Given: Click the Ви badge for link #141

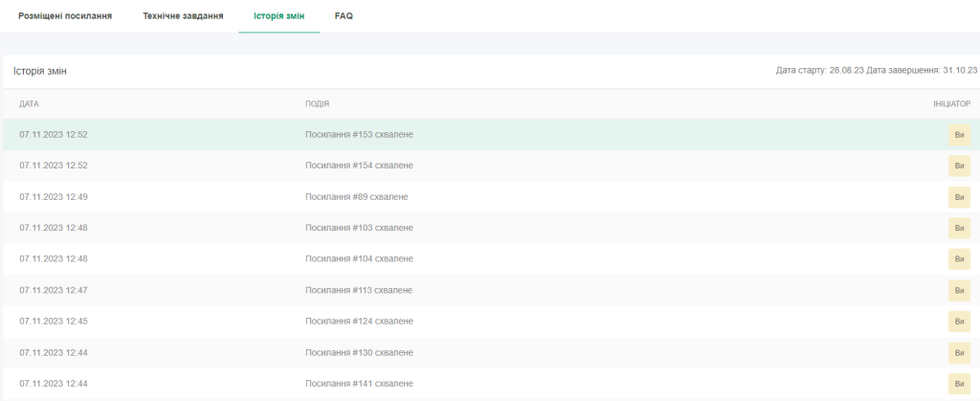Looking at the screenshot, I should tap(959, 384).
